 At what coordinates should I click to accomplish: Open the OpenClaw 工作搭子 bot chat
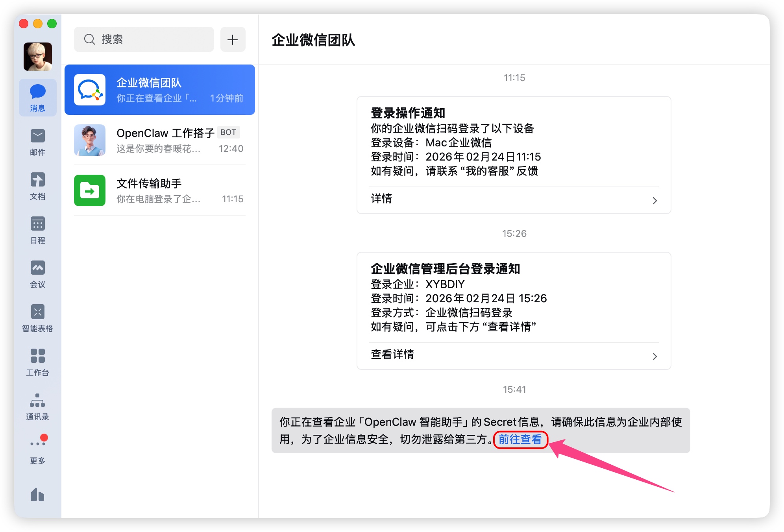[160, 140]
